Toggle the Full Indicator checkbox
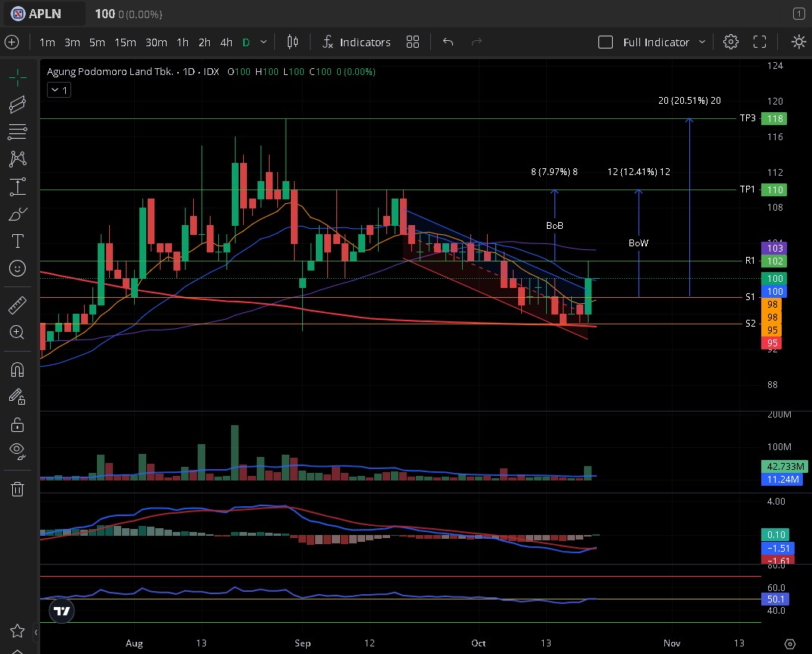This screenshot has width=812, height=654. [x=605, y=42]
